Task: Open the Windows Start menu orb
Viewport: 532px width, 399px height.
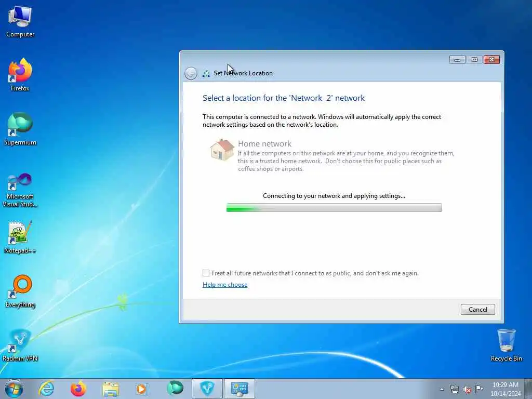Action: pos(14,389)
